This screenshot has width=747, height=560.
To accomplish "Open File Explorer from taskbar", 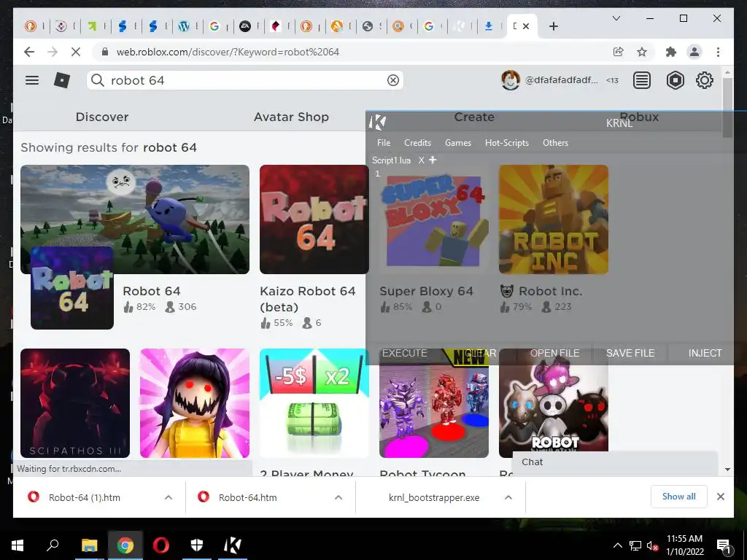I will click(89, 545).
